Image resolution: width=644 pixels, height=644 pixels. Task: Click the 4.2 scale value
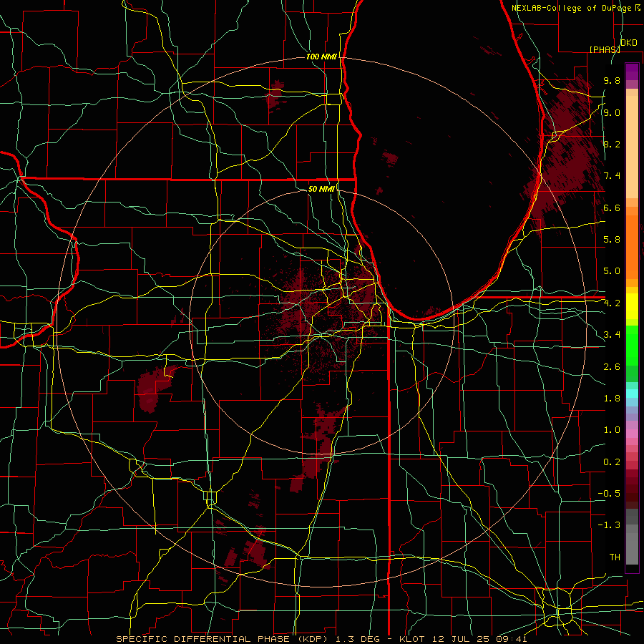tap(612, 303)
